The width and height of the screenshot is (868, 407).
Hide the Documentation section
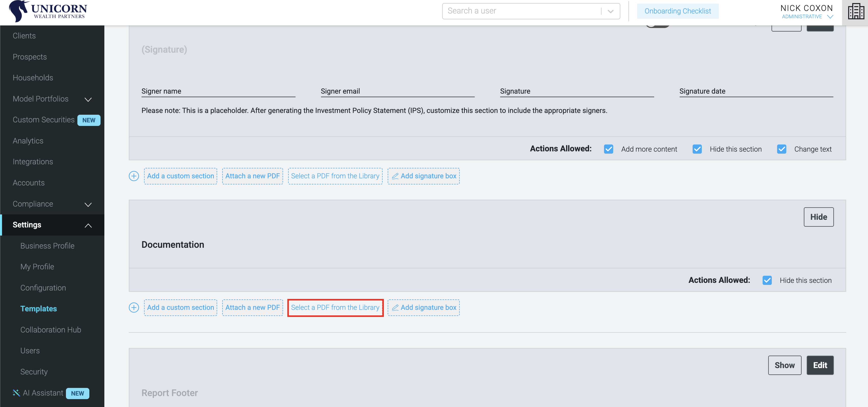[818, 217]
